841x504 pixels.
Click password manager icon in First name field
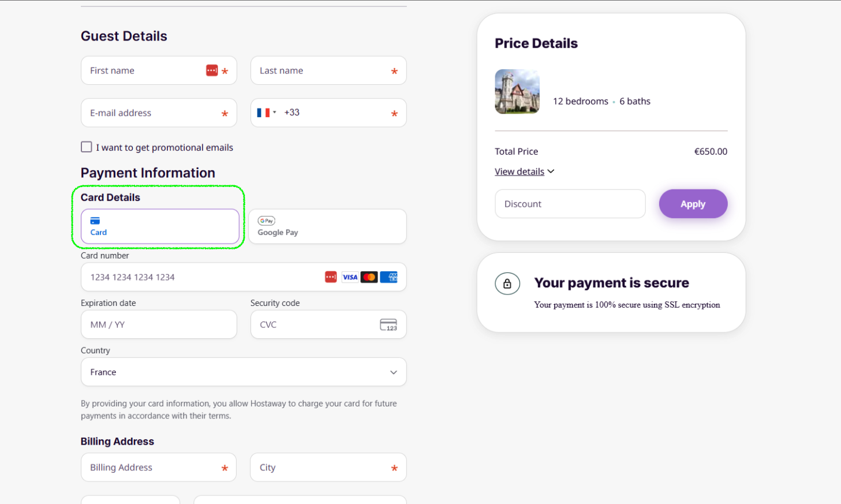point(212,70)
